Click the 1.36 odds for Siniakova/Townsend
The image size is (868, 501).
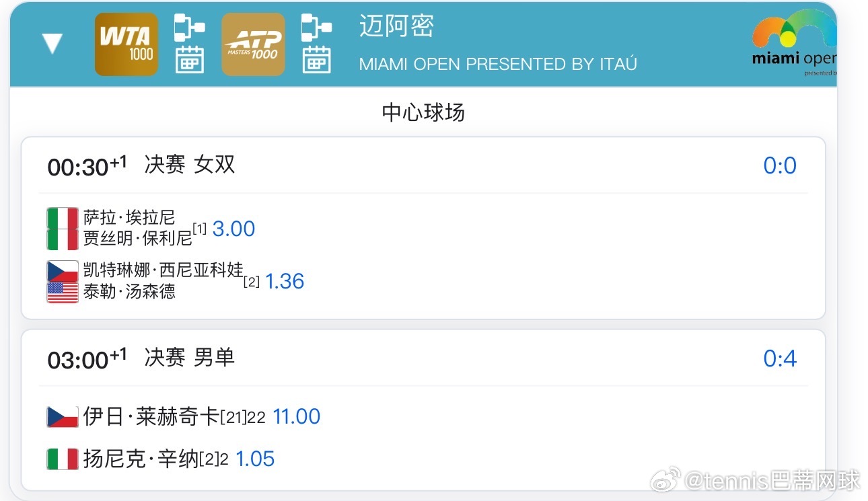click(x=285, y=281)
